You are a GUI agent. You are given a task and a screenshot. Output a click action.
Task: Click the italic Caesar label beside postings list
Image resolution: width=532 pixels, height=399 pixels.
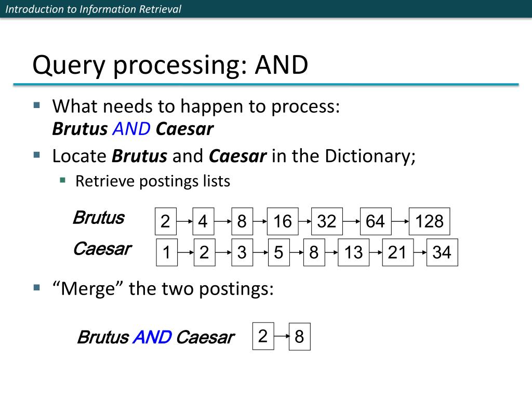[x=102, y=249]
